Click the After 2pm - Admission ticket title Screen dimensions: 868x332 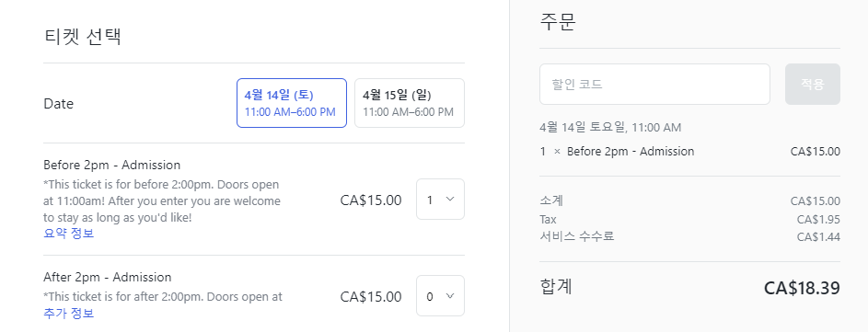(108, 277)
